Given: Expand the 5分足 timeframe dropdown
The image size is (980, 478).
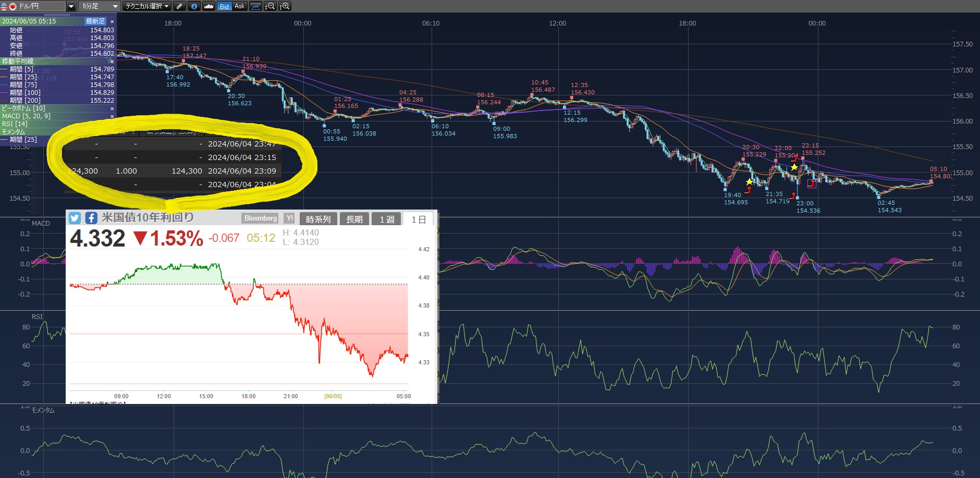Looking at the screenshot, I should tap(115, 6).
